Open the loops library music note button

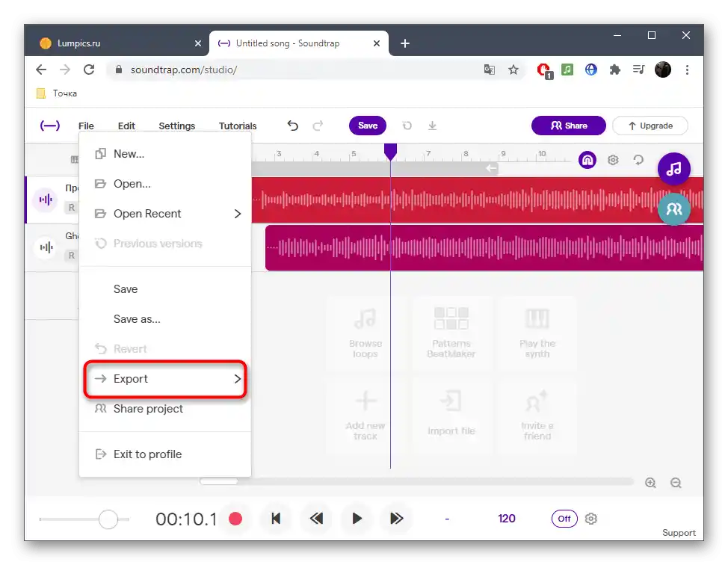click(673, 168)
